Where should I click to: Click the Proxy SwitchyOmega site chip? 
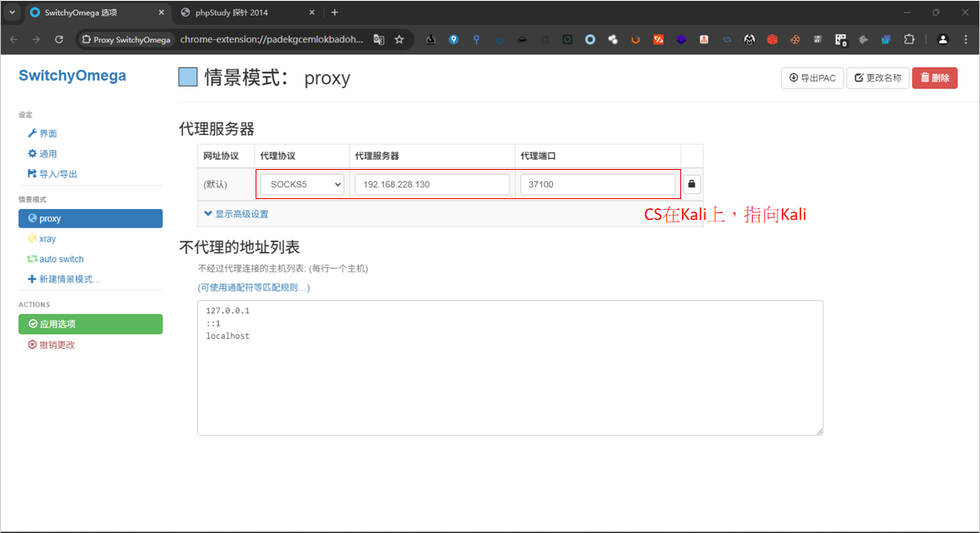pyautogui.click(x=126, y=39)
